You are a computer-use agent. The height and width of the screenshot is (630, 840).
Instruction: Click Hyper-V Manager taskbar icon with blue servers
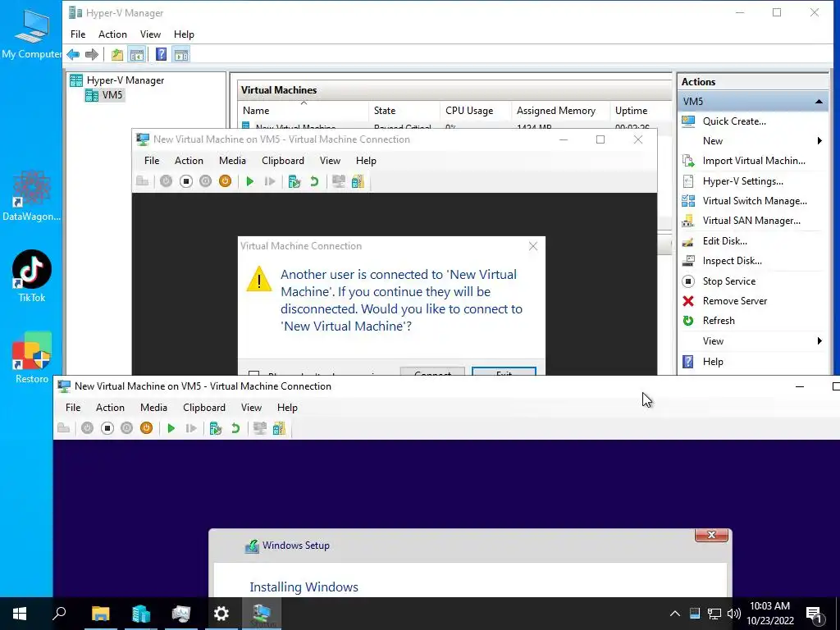(141, 614)
